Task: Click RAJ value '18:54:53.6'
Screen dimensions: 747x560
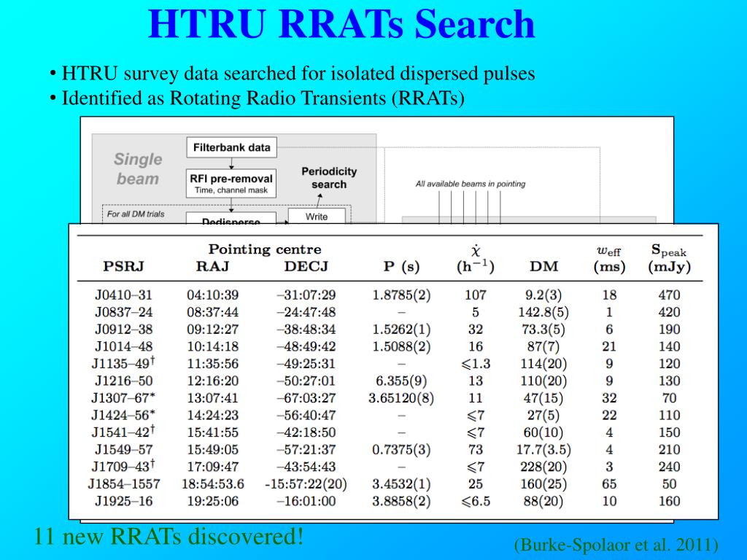Action: click(212, 484)
